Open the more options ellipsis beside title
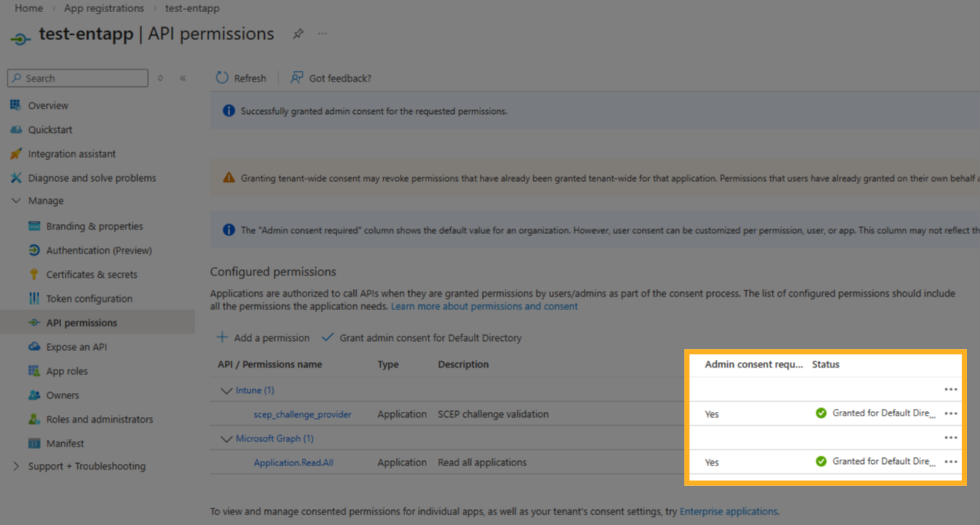The image size is (980, 525). (x=323, y=34)
